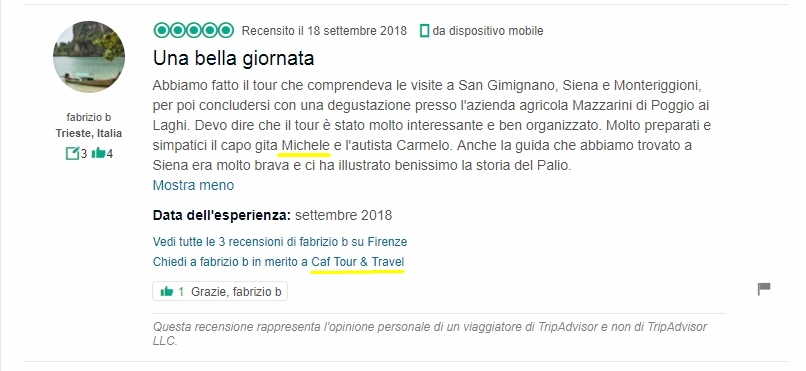Click the Trieste, Italia location text
Screen dimensions: 806x371
tap(89, 134)
